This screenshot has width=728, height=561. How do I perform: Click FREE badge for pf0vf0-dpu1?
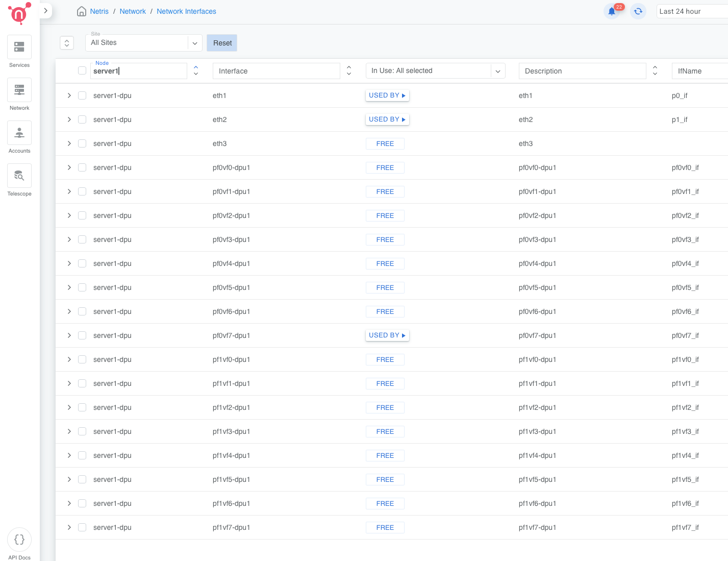(x=385, y=168)
